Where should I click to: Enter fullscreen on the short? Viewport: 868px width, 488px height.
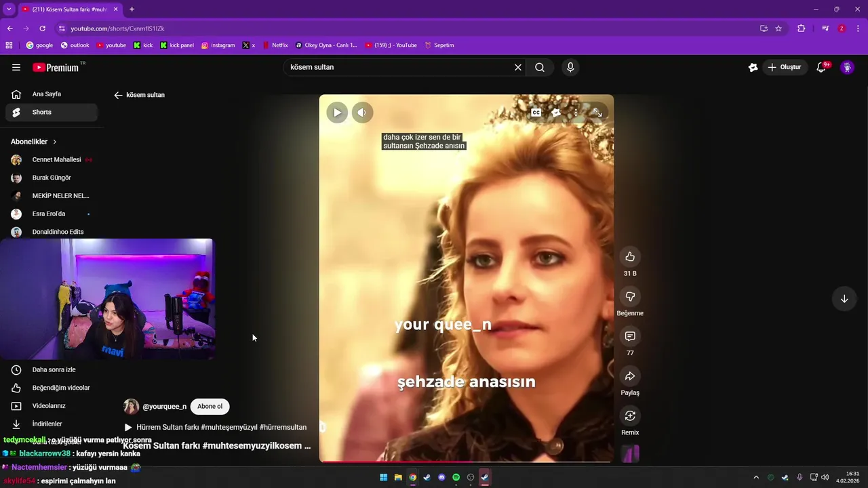[597, 113]
